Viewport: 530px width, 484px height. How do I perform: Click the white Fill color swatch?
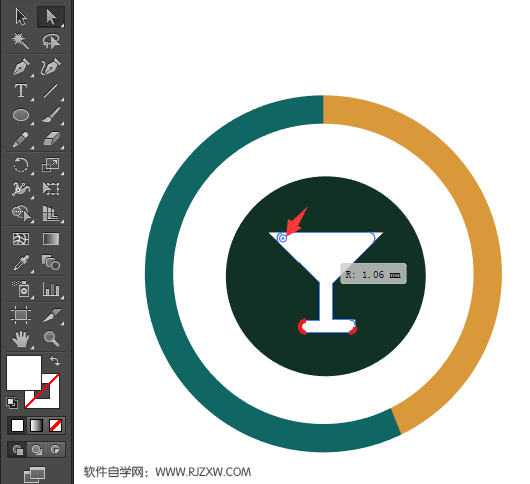(24, 373)
